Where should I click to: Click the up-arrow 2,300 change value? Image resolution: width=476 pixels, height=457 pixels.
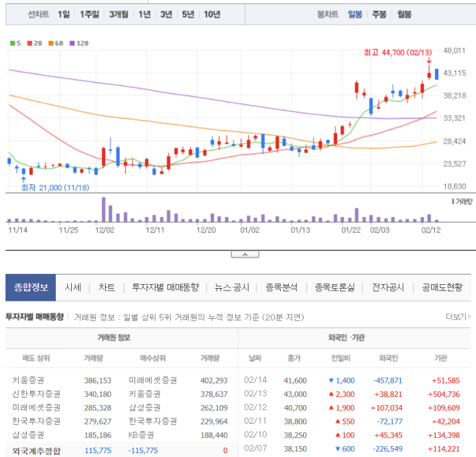[342, 394]
